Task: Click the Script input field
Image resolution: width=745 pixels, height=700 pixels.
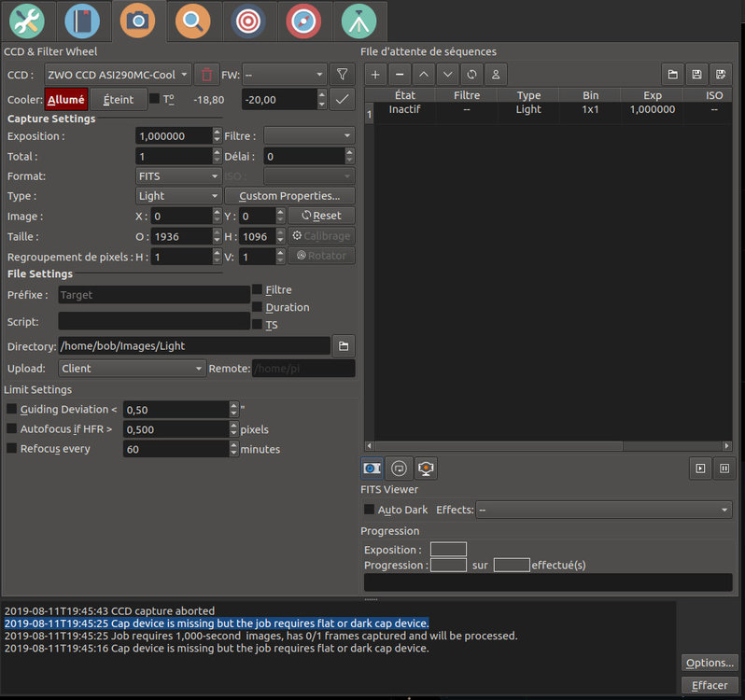Action: [154, 321]
